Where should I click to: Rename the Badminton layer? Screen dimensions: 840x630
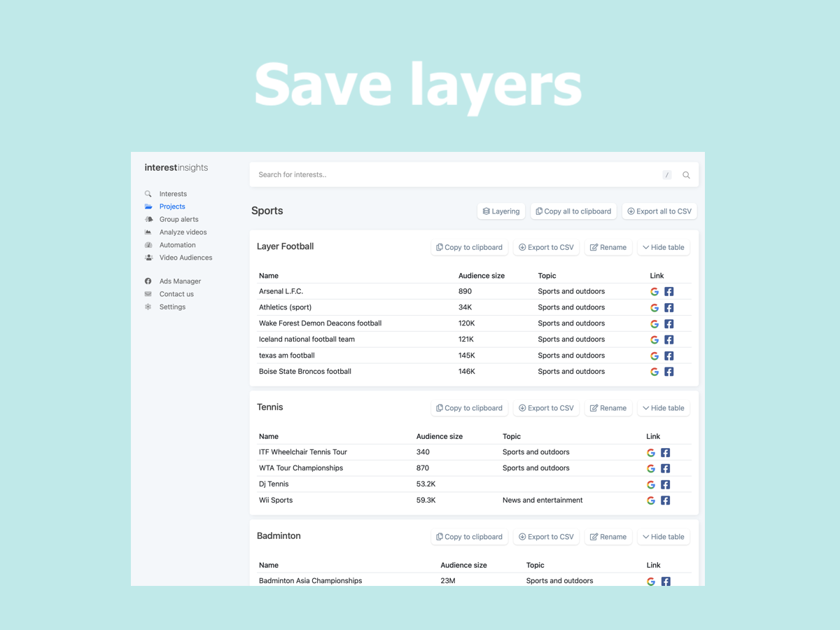pyautogui.click(x=608, y=537)
